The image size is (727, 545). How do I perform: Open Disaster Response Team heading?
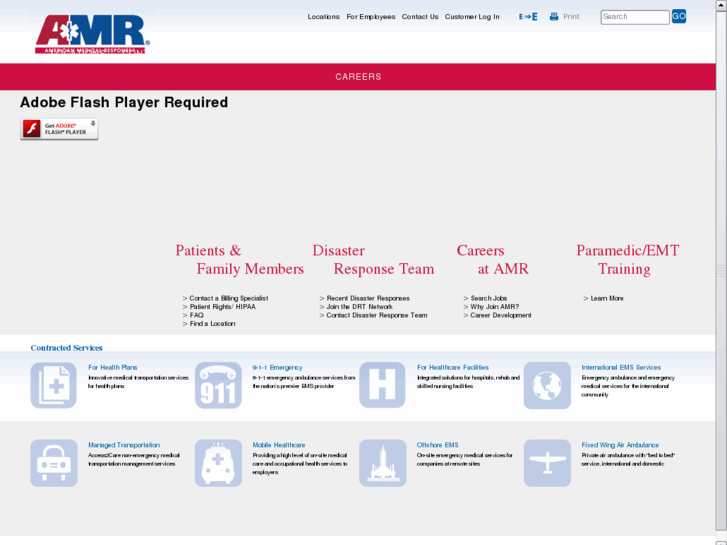373,260
